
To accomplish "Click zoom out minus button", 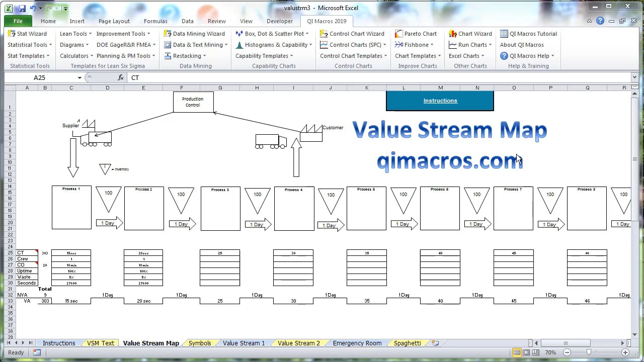I will click(x=567, y=352).
